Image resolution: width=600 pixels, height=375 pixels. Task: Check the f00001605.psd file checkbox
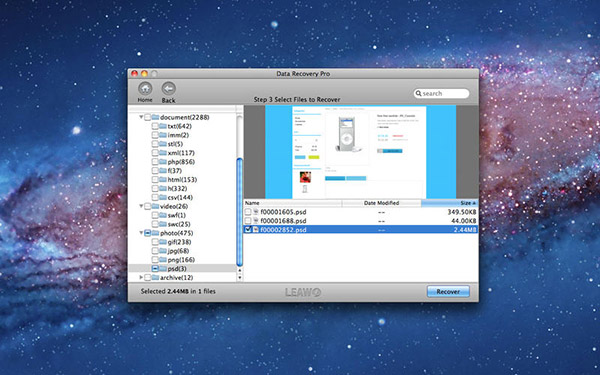(248, 212)
